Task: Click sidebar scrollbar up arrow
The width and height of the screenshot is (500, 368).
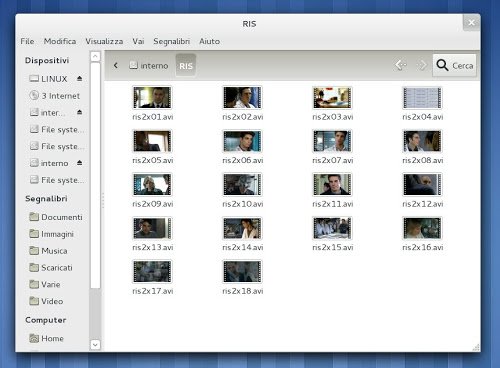Action: 95,56
